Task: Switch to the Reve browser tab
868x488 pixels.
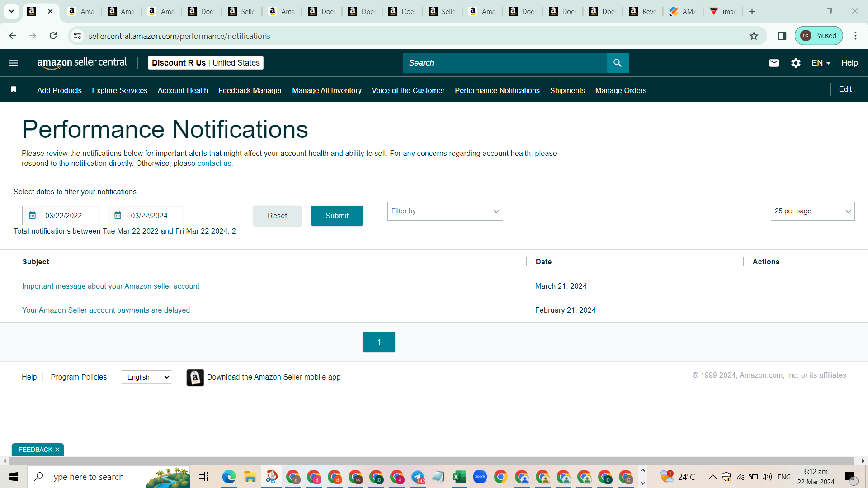Action: (643, 11)
